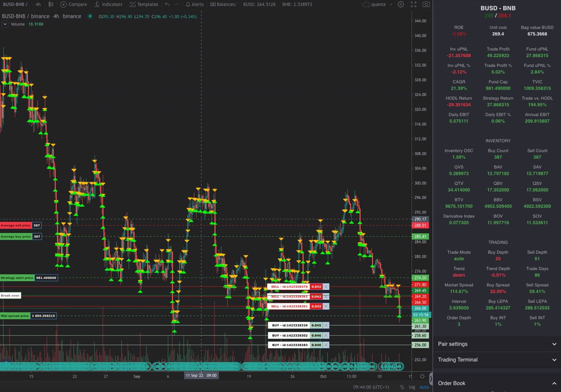Screen dimensions: 561x392
Task: Select the BUY id:1423338283 order label
Action: (289, 345)
